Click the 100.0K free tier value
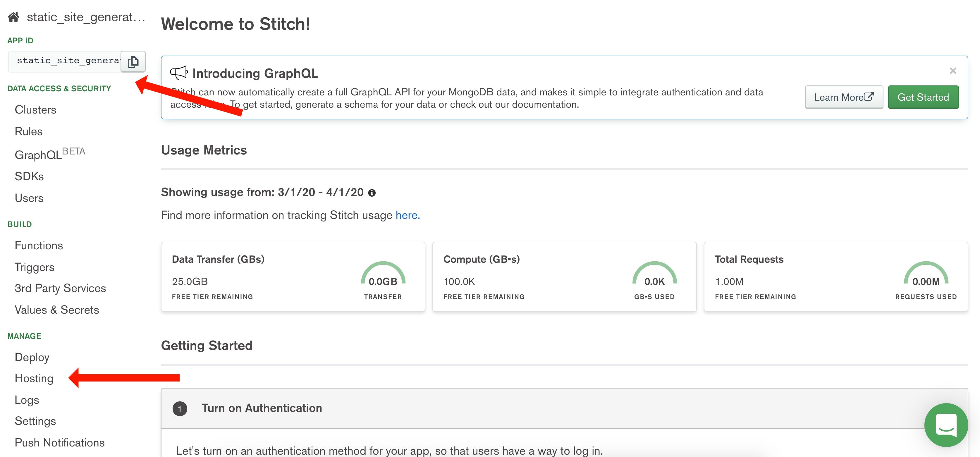Viewport: 980px width, 457px height. (459, 281)
